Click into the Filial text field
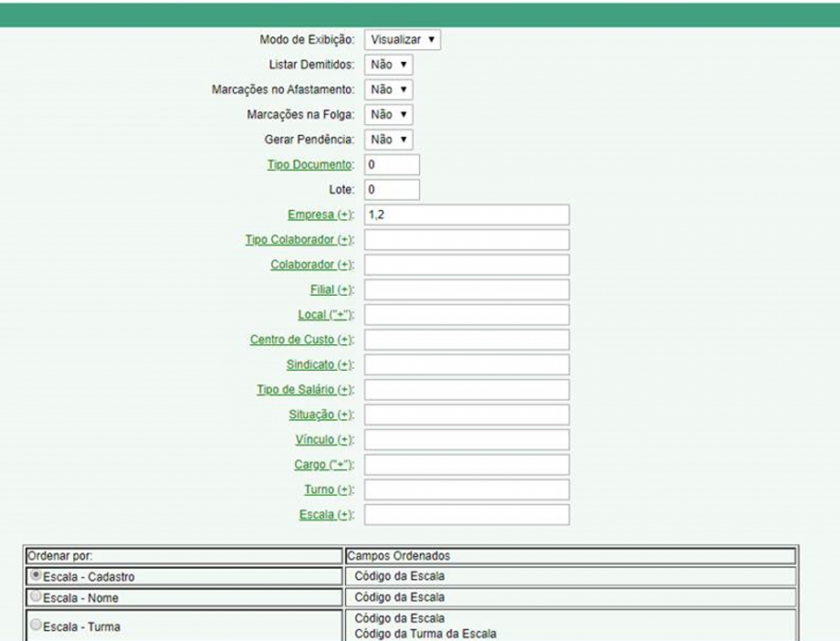 [x=467, y=289]
